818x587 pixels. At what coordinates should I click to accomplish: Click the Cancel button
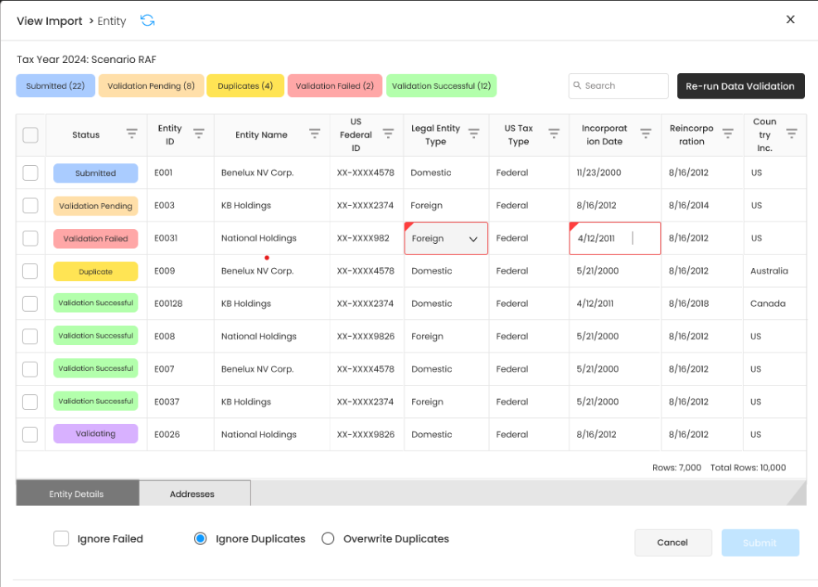[x=673, y=543]
